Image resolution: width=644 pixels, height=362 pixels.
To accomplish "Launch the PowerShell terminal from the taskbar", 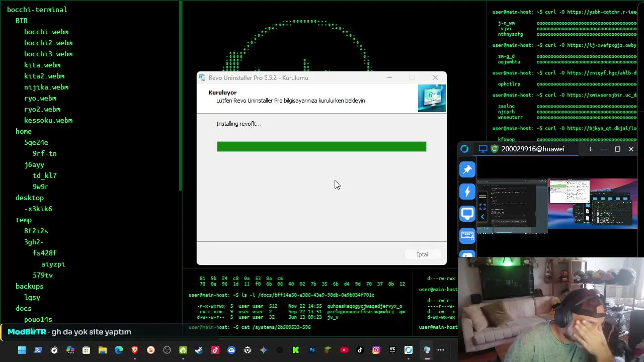I will [38, 350].
